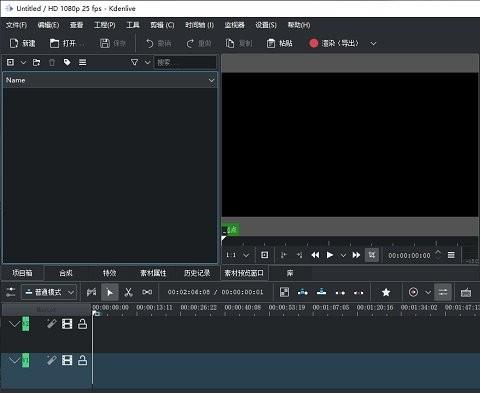Open the monitor hamburger options menu
The height and width of the screenshot is (393, 480).
tap(451, 255)
